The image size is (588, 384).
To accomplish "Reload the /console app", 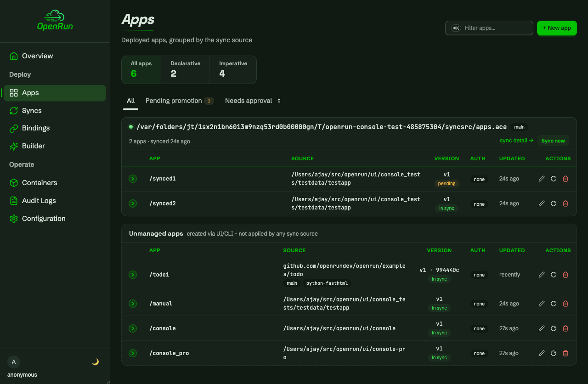I will click(554, 328).
